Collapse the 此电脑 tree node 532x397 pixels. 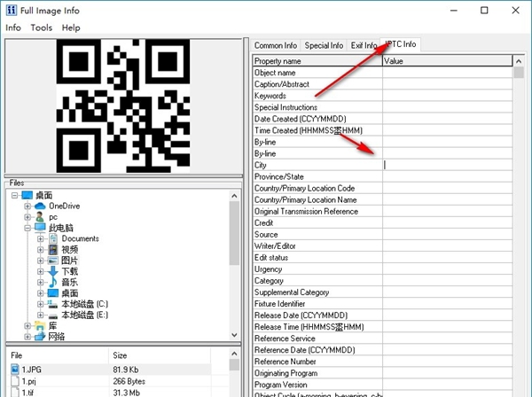coord(27,228)
